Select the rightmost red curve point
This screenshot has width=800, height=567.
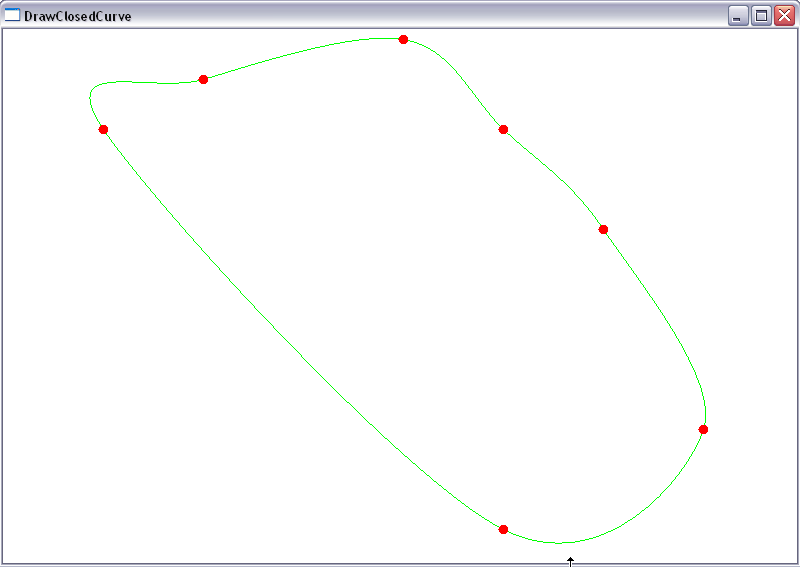[703, 429]
